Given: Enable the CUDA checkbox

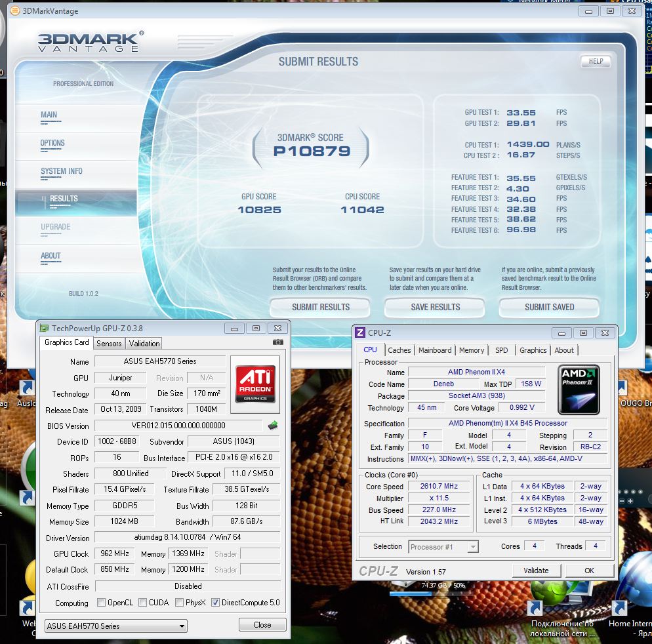Looking at the screenshot, I should (x=142, y=602).
